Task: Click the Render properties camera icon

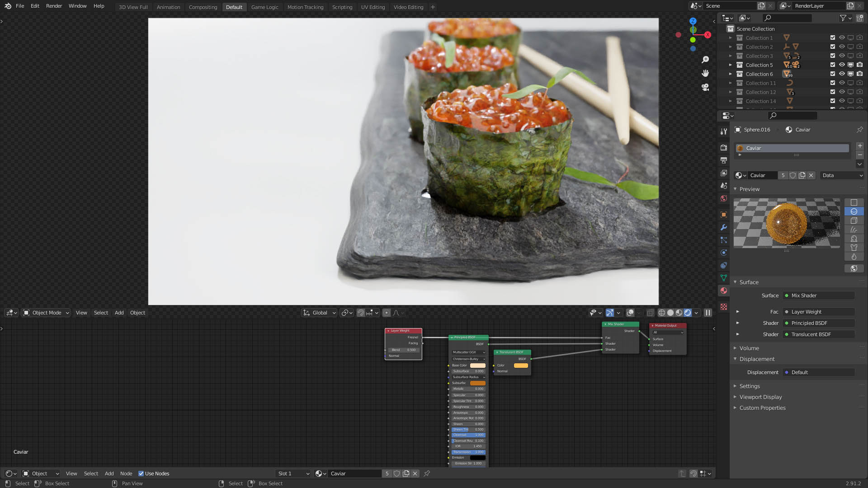Action: pos(724,148)
